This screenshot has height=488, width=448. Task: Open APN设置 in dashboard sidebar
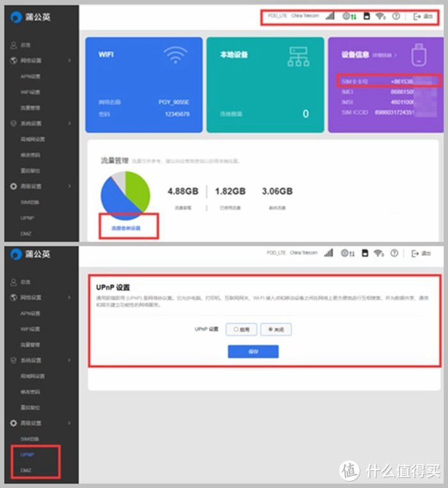click(31, 76)
